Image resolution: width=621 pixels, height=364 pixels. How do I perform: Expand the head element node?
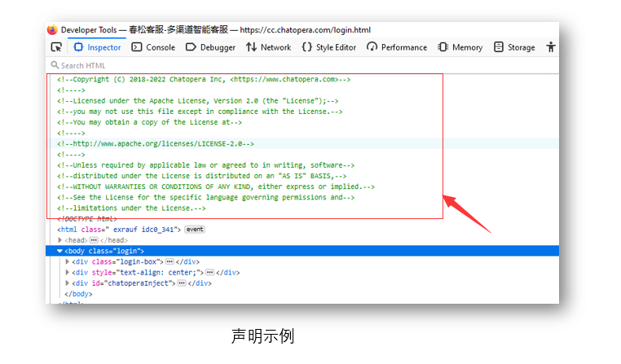(59, 240)
